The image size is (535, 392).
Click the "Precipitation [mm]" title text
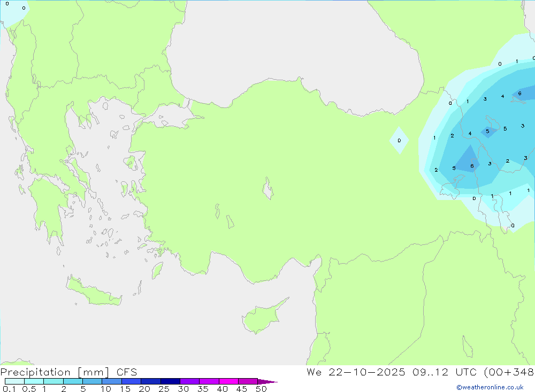coord(55,372)
